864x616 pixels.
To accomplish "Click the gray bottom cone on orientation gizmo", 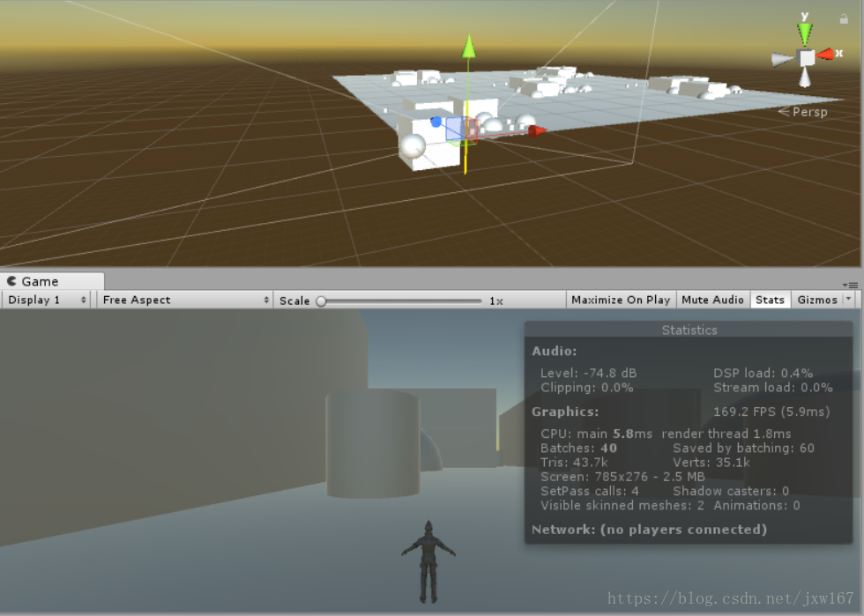I will pyautogui.click(x=805, y=77).
